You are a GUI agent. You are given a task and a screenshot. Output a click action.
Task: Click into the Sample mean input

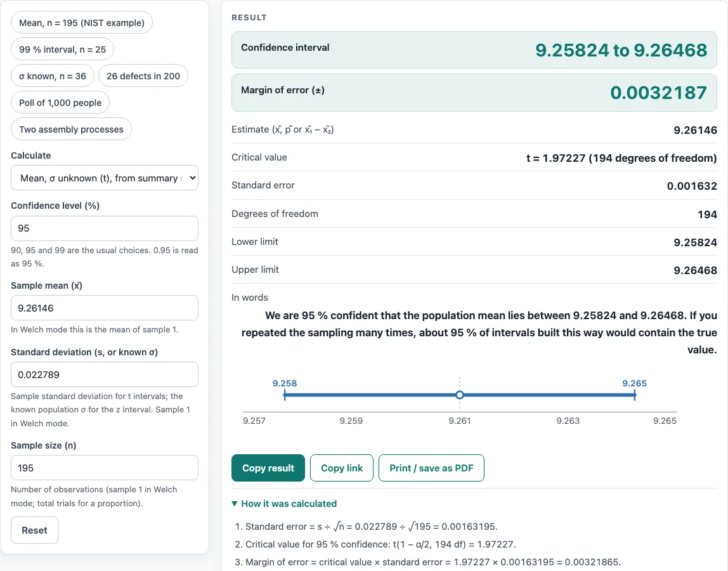click(105, 308)
